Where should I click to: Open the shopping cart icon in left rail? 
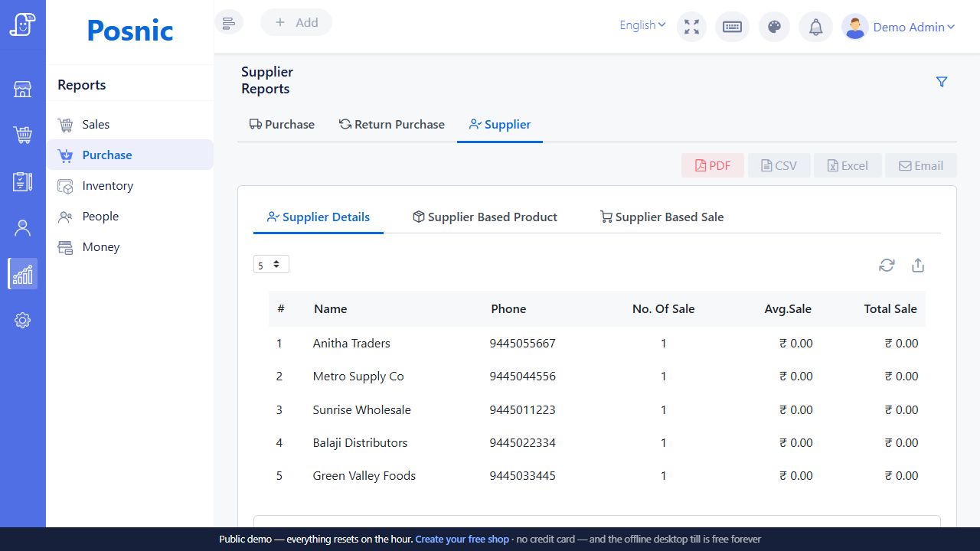23,135
